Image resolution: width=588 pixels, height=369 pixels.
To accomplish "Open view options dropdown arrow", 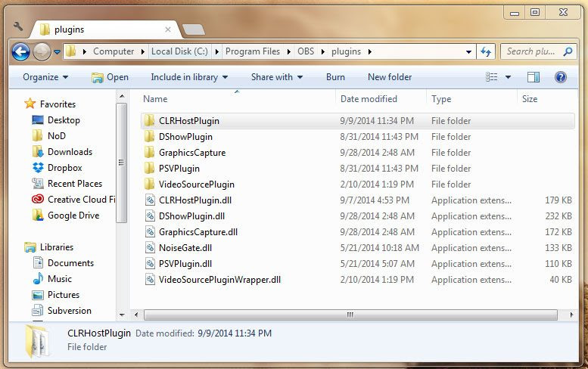I will coord(508,77).
